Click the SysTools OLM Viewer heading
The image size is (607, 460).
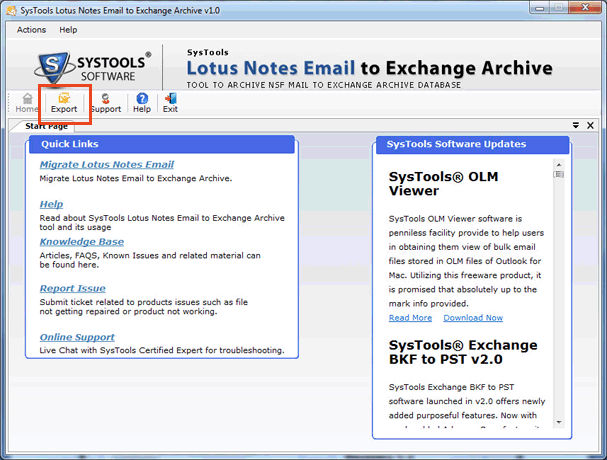tap(444, 184)
